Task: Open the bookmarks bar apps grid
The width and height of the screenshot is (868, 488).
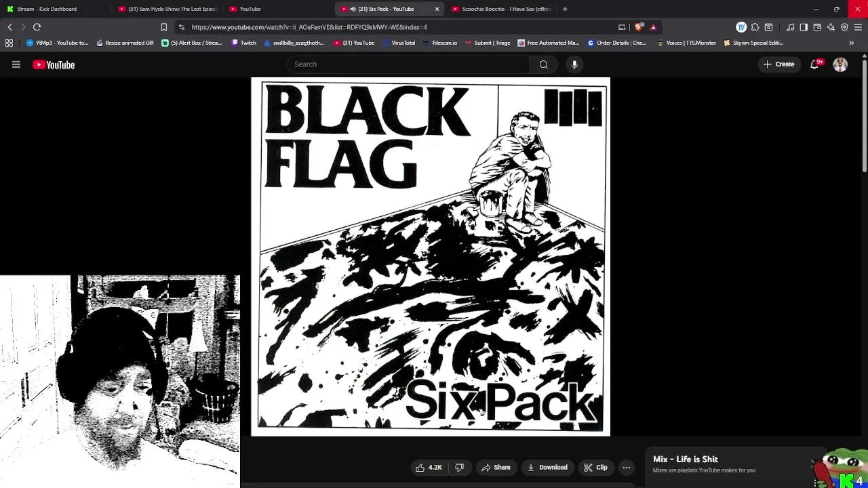Action: click(9, 43)
